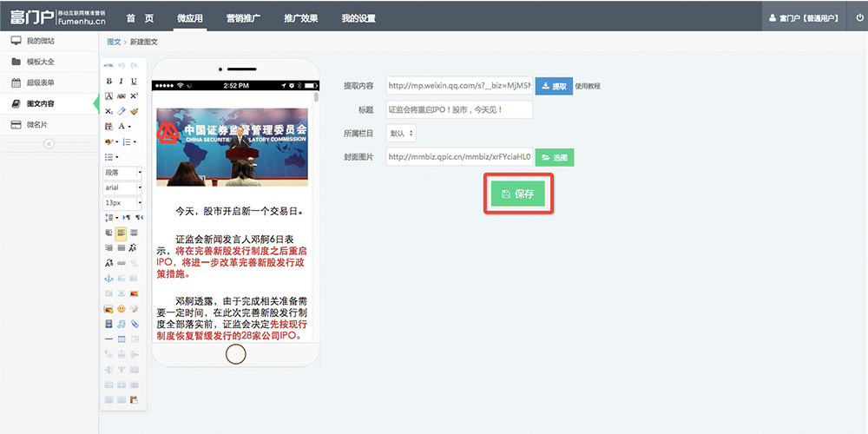868x434 pixels.
Task: Click the blue 提取 button
Action: pos(554,86)
